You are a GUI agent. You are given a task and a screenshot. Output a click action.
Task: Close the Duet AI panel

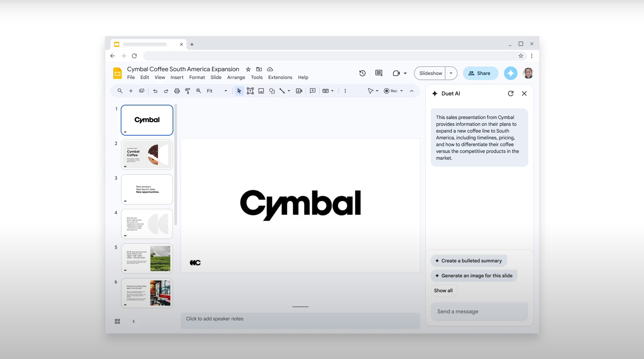click(x=524, y=94)
